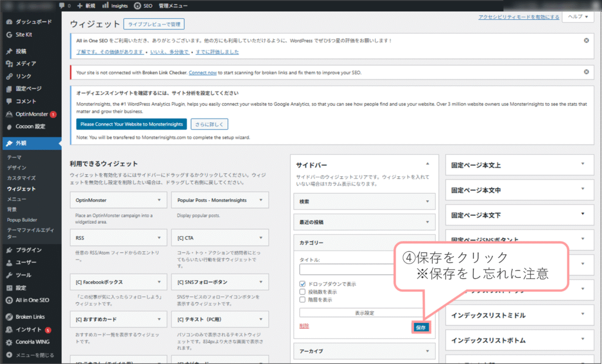Click the Site Kit G icon
The image size is (602, 364).
coord(9,35)
